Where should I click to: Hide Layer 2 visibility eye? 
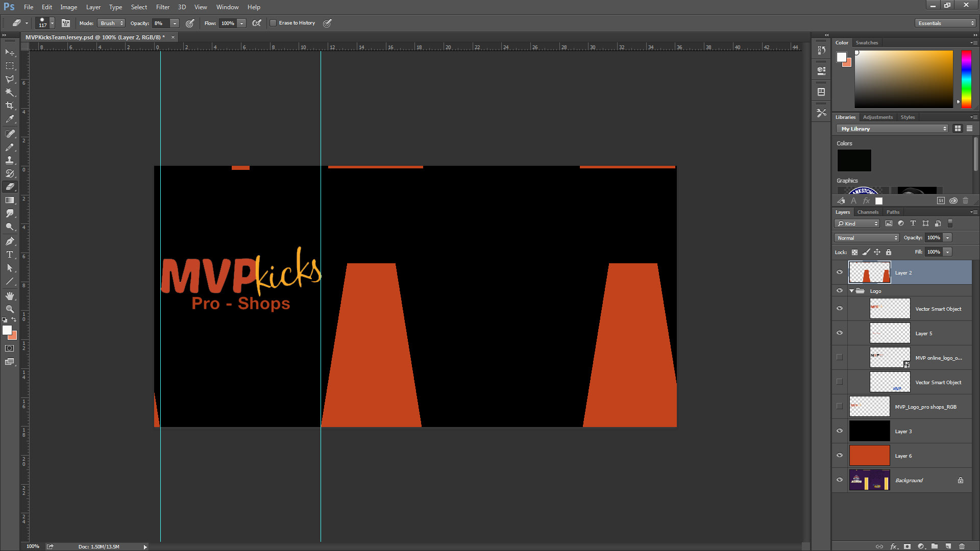point(840,272)
